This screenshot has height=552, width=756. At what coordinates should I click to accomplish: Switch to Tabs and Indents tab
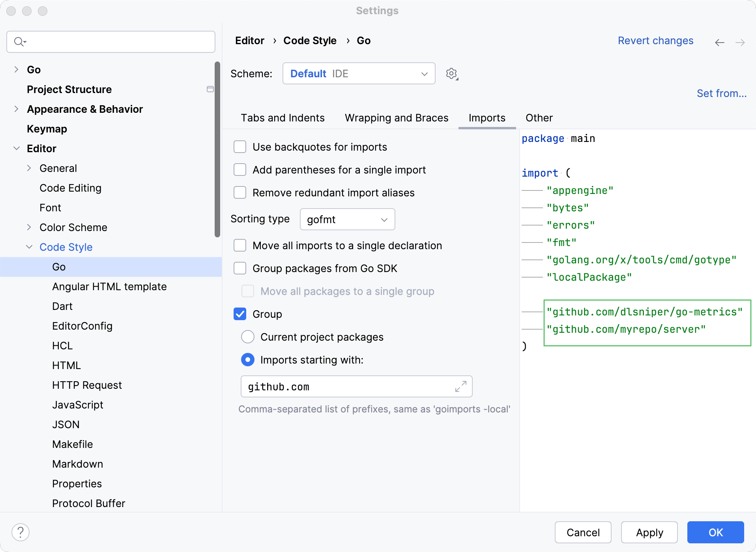click(283, 118)
